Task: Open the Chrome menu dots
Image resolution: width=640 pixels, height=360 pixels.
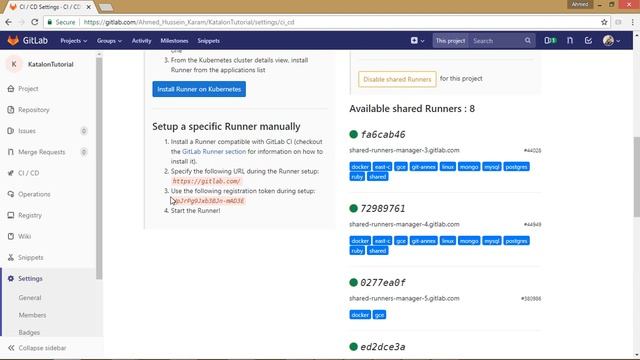Action: [x=632, y=22]
